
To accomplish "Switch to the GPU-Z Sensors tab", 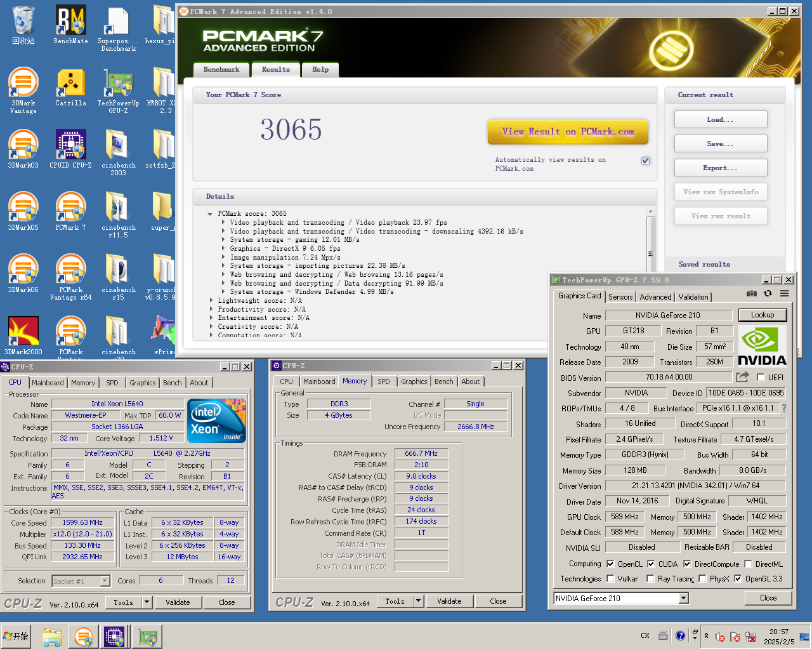I will tap(620, 297).
